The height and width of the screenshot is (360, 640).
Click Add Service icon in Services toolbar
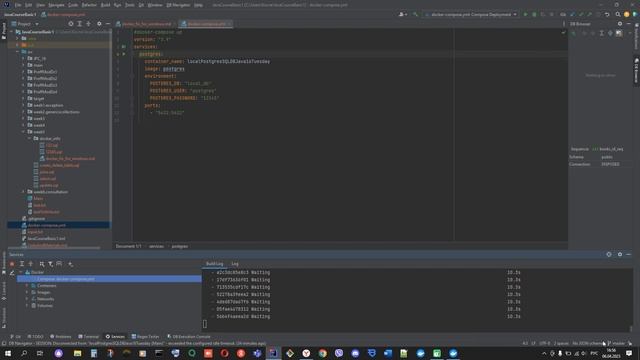tap(71, 264)
